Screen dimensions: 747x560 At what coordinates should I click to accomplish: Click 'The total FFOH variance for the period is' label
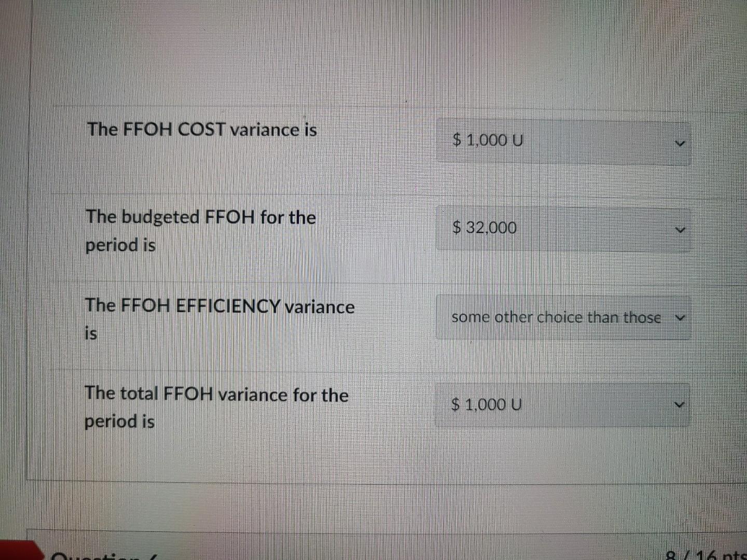217,408
